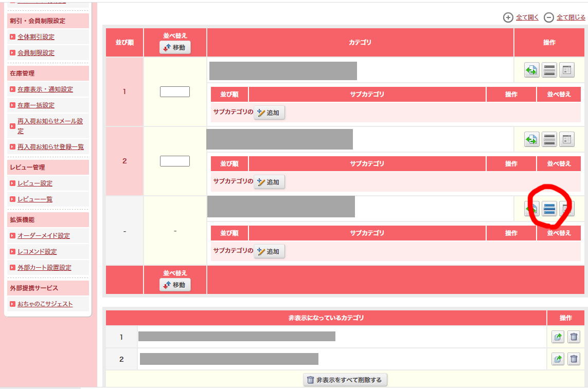
Task: Restore hidden category 1 with export icon
Action: [558, 337]
